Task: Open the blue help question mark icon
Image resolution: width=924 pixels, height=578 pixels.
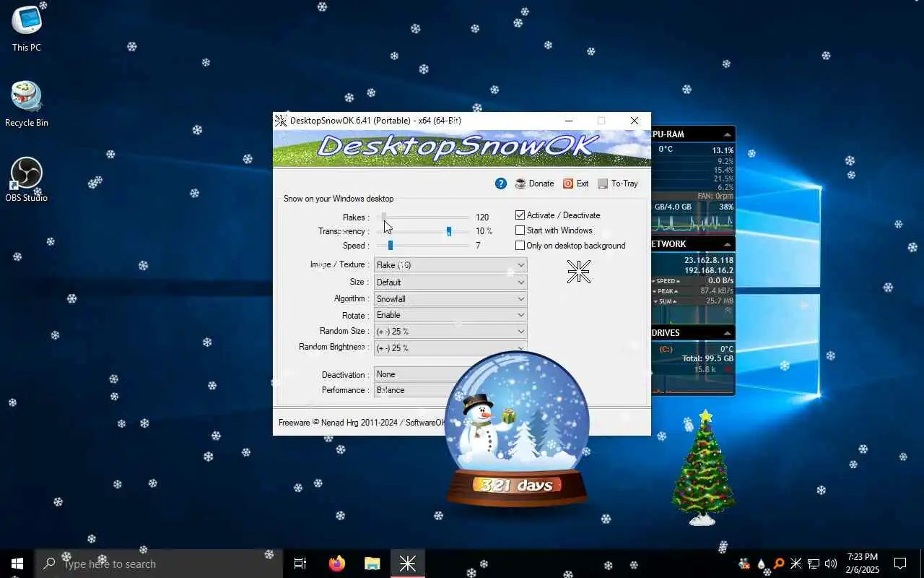Action: click(x=501, y=184)
